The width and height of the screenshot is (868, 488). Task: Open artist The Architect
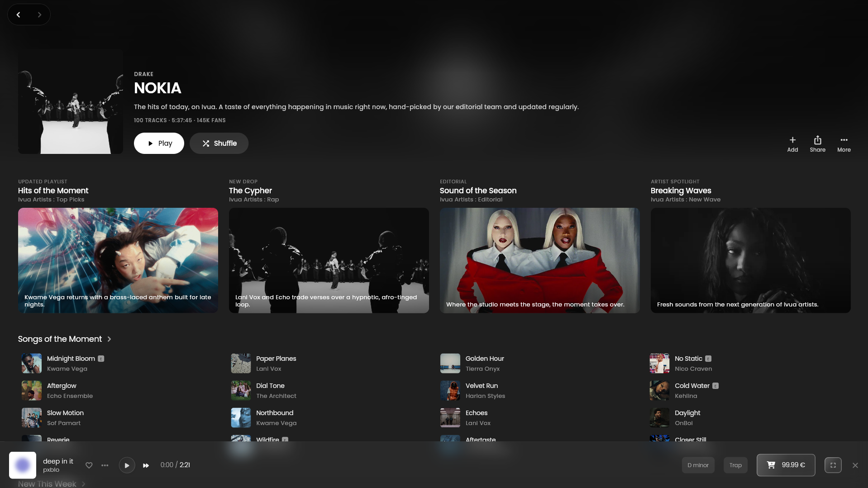pos(276,396)
